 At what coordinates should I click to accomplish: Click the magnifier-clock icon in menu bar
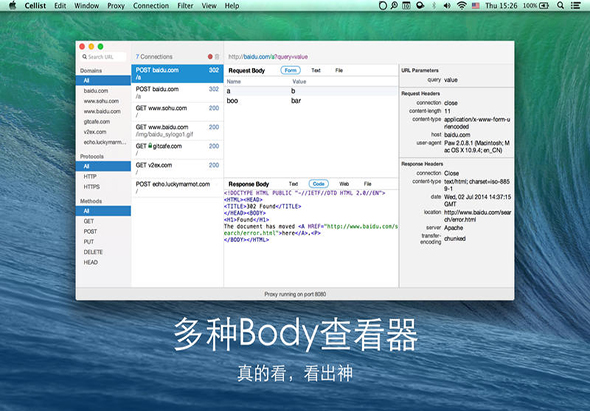click(x=394, y=6)
